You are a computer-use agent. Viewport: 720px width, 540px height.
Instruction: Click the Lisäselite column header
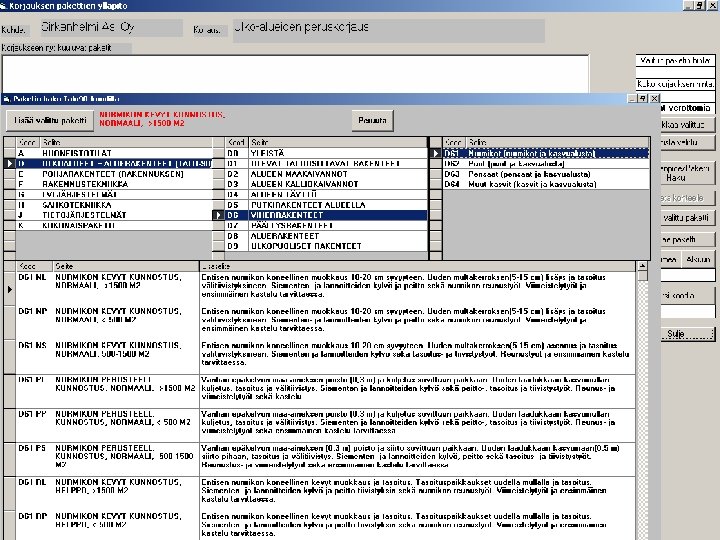click(417, 266)
